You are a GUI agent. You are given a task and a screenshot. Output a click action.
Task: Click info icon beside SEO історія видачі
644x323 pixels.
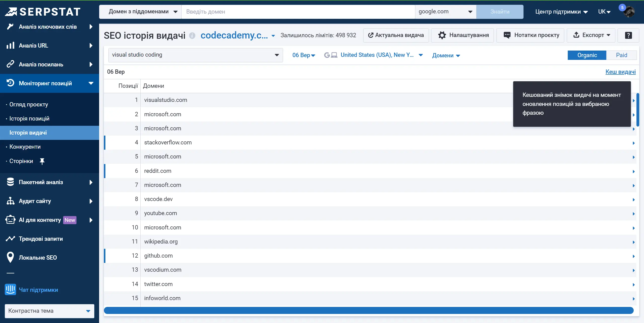tap(192, 36)
